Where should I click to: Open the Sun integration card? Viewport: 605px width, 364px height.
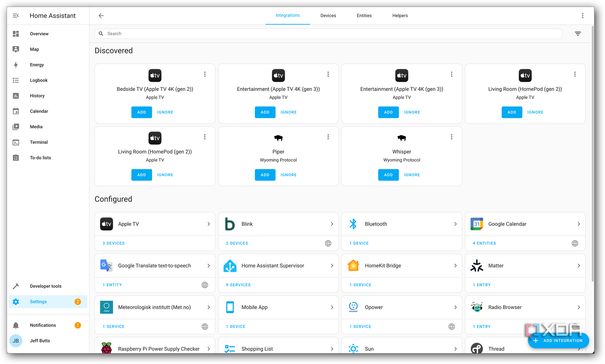pyautogui.click(x=402, y=346)
